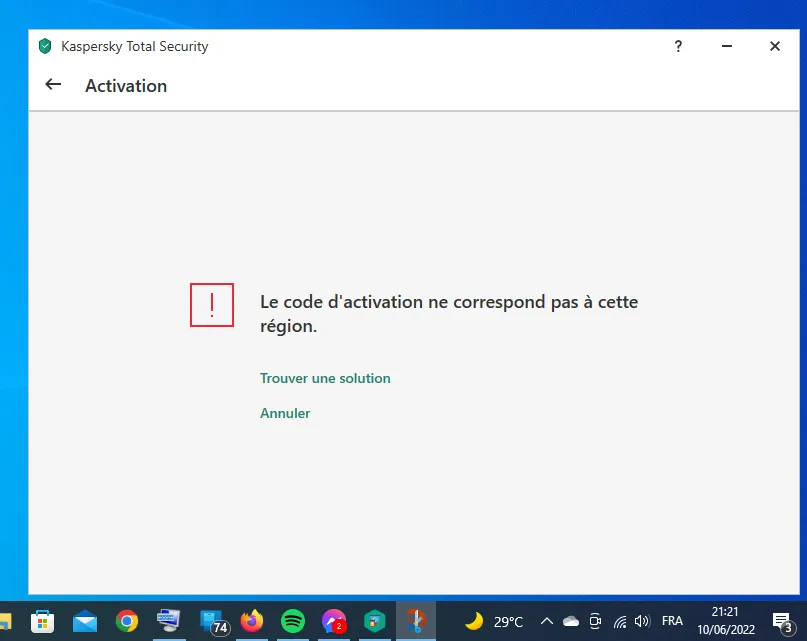Click the 'Annuler' link
This screenshot has width=807, height=641.
point(285,413)
